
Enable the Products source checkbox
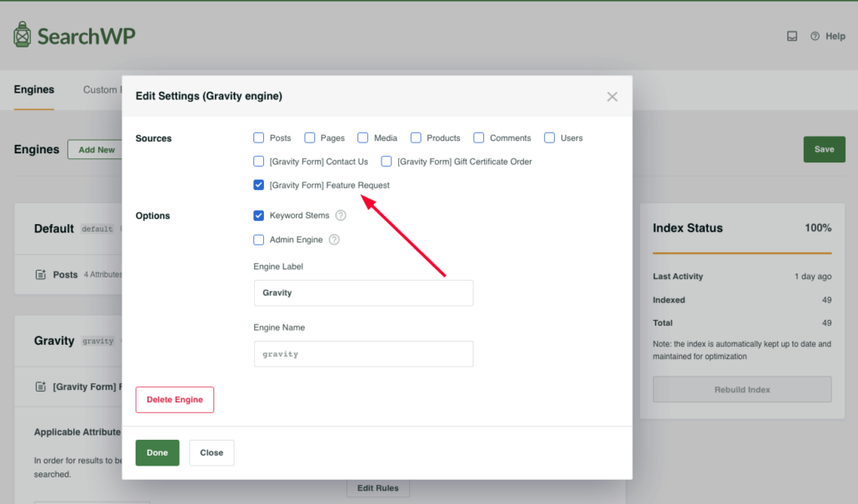(x=416, y=138)
